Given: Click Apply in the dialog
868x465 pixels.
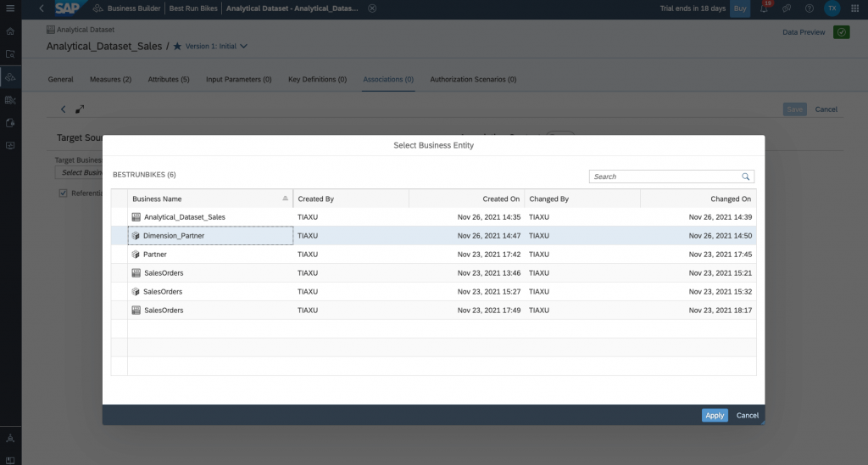Looking at the screenshot, I should coord(714,415).
